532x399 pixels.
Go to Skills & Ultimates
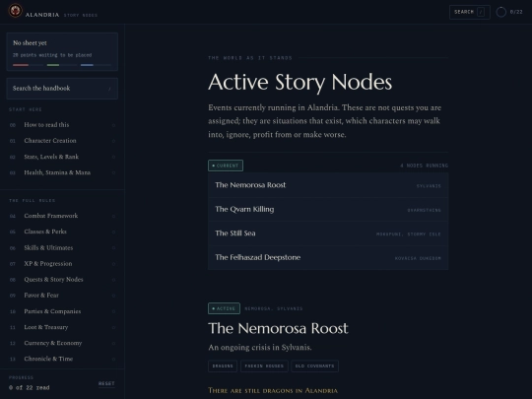(x=62, y=247)
